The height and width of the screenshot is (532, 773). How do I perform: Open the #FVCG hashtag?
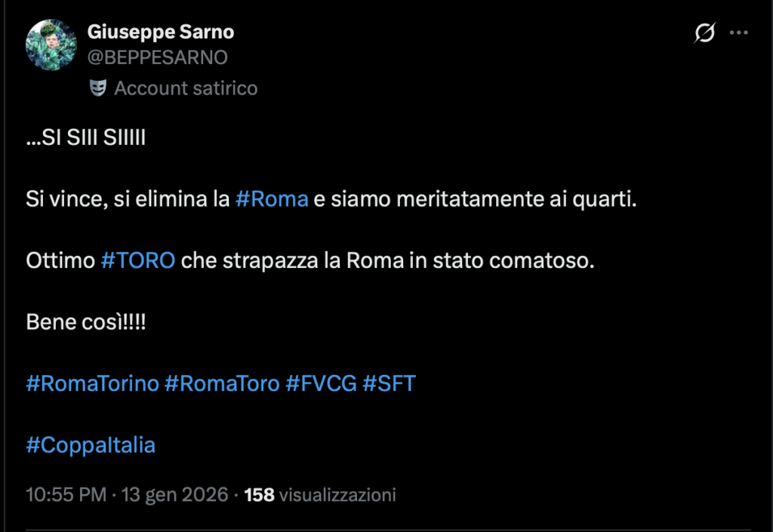pyautogui.click(x=322, y=383)
